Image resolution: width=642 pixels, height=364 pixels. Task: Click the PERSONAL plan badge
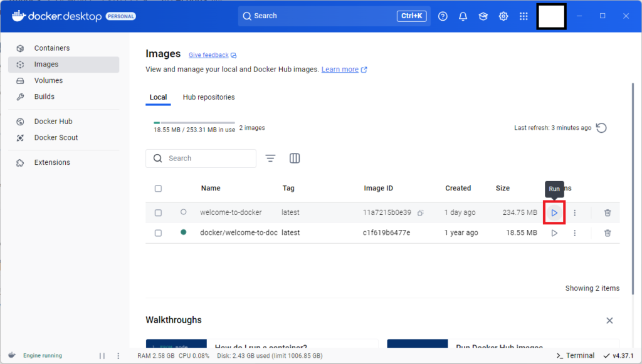pos(121,16)
